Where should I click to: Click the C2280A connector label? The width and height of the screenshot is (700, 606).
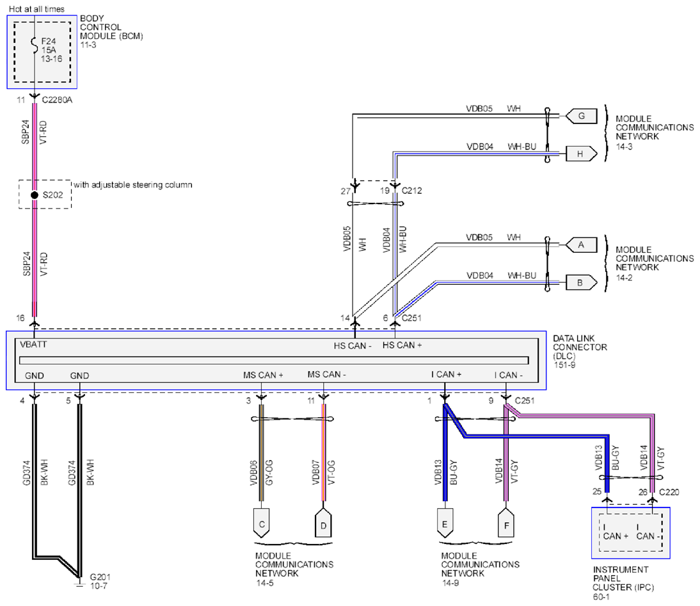pyautogui.click(x=57, y=100)
